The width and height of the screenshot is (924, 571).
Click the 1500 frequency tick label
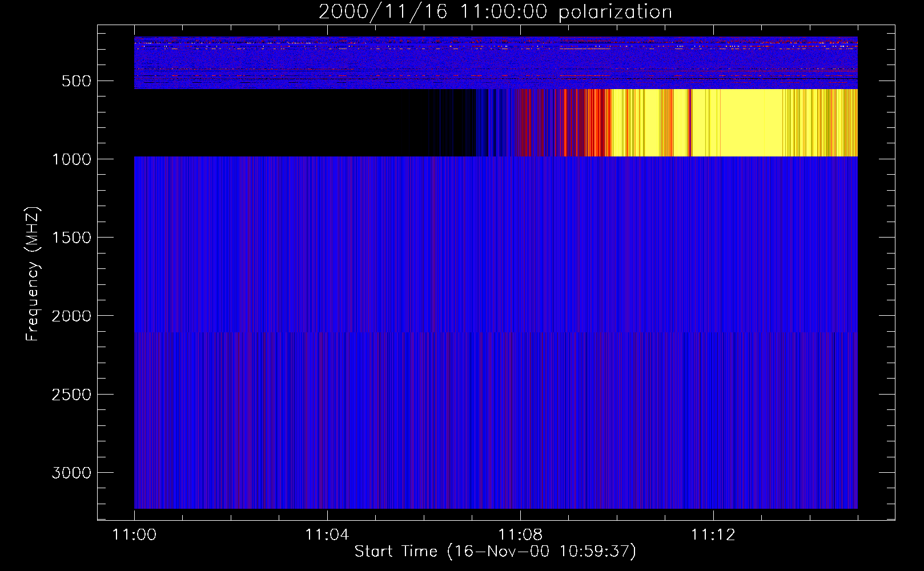click(71, 238)
